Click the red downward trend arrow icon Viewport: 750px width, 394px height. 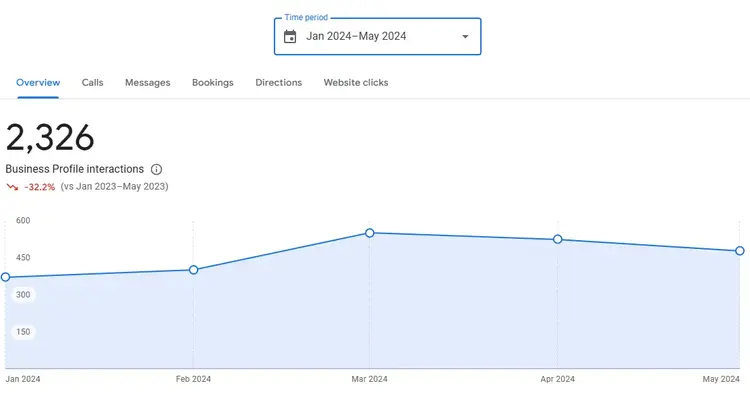point(12,187)
